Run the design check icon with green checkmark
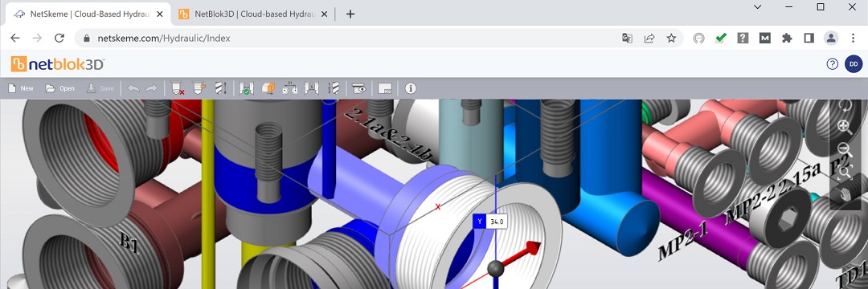 [x=247, y=88]
